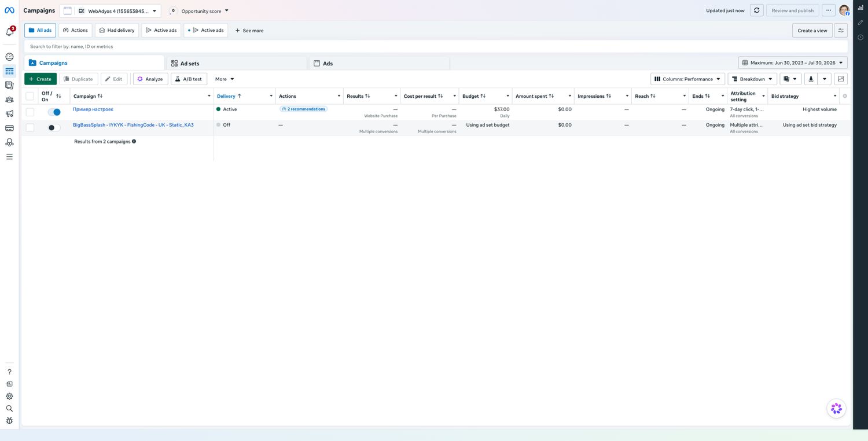Click the $37.00 budget cell
Image resolution: width=868 pixels, height=441 pixels.
[x=502, y=109]
